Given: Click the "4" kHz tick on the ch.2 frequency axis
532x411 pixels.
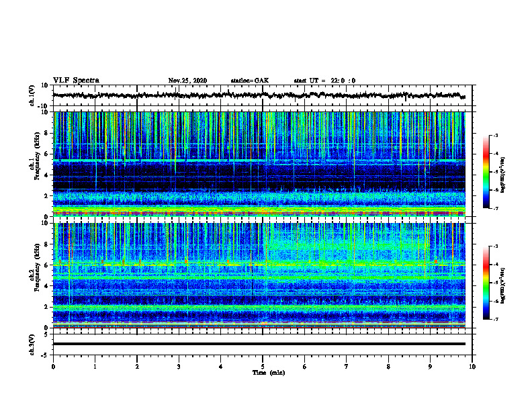Looking at the screenshot, I should click(48, 286).
